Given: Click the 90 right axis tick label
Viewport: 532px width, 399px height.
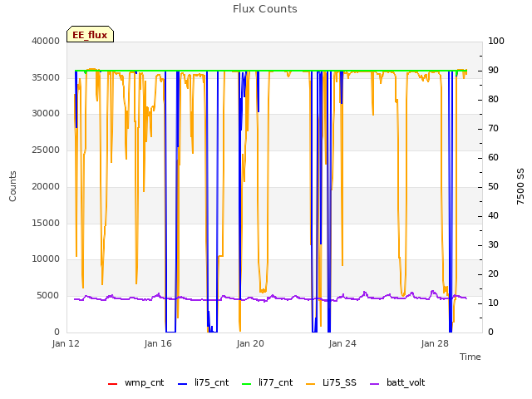Looking at the screenshot, I should pyautogui.click(x=493, y=70).
